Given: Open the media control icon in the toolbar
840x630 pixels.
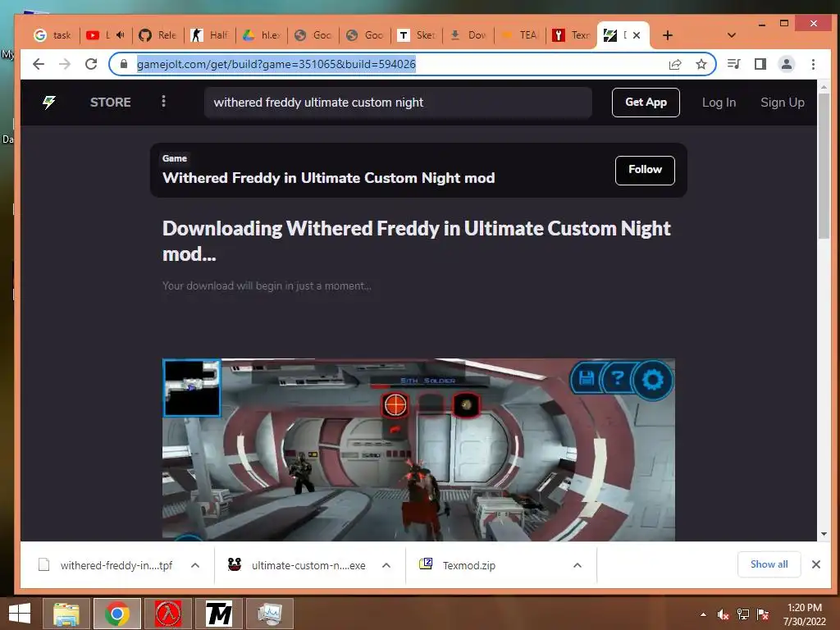Looking at the screenshot, I should 734,64.
